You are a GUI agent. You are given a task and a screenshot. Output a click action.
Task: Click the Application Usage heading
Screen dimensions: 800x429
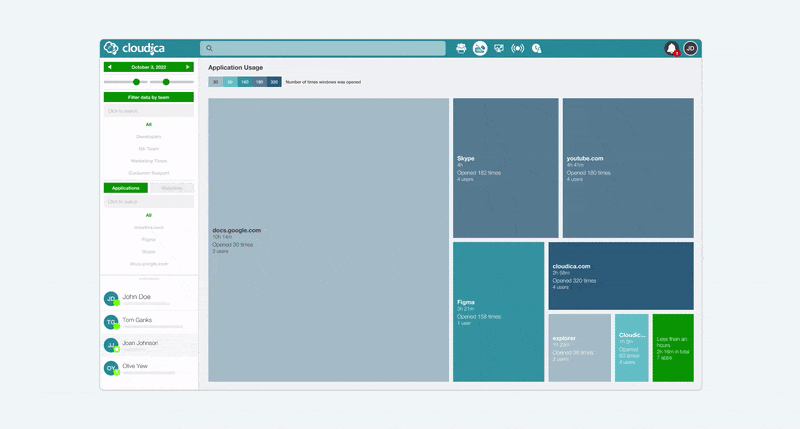[x=235, y=67]
